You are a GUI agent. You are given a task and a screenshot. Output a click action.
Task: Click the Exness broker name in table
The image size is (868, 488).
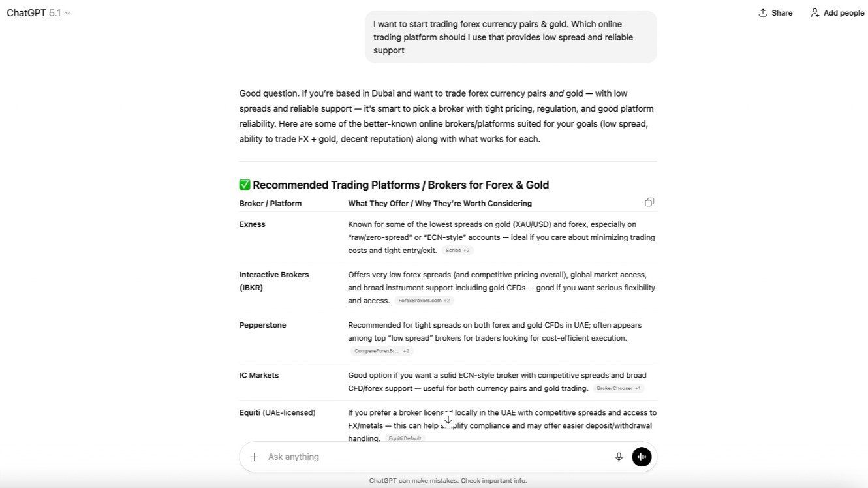(253, 224)
